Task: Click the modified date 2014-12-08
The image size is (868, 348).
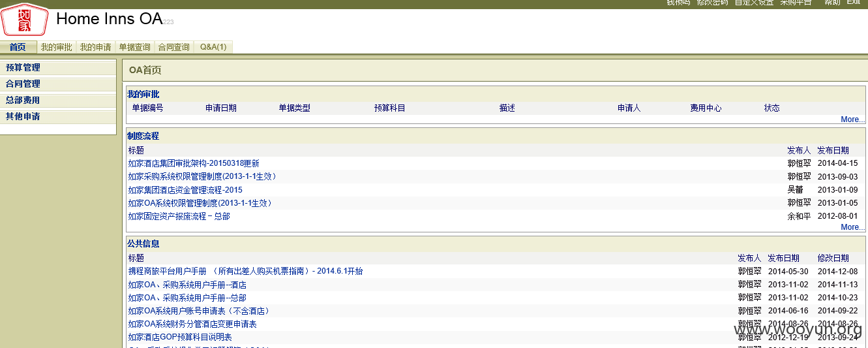Action: pyautogui.click(x=838, y=271)
